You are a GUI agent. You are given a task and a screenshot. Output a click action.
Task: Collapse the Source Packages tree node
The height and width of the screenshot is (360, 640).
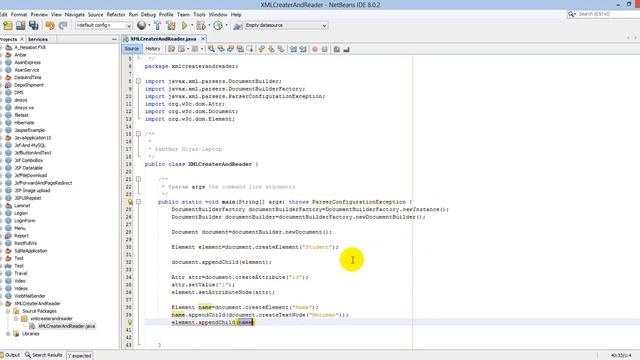(8, 311)
